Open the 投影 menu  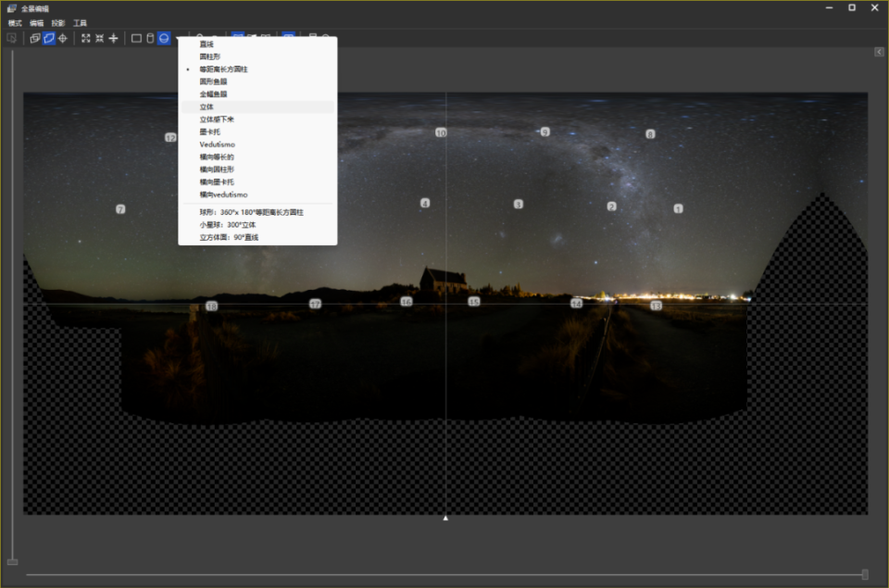point(58,22)
